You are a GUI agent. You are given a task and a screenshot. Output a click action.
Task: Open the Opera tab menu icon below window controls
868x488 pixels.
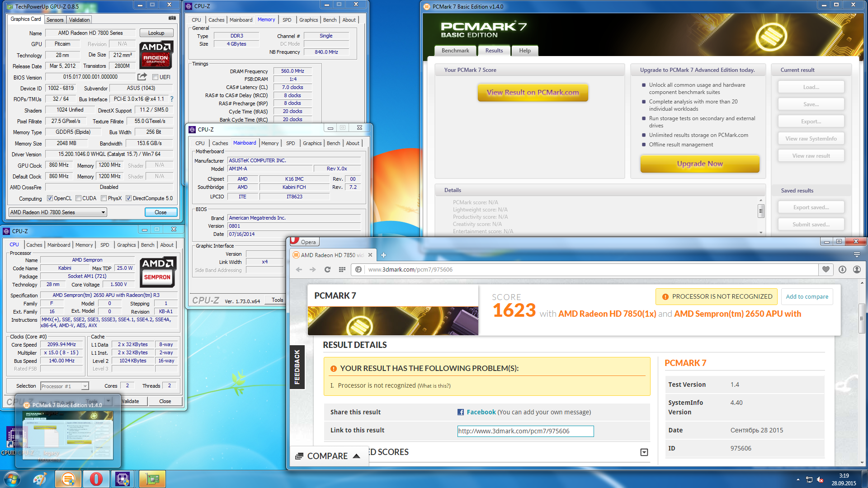[x=857, y=255]
